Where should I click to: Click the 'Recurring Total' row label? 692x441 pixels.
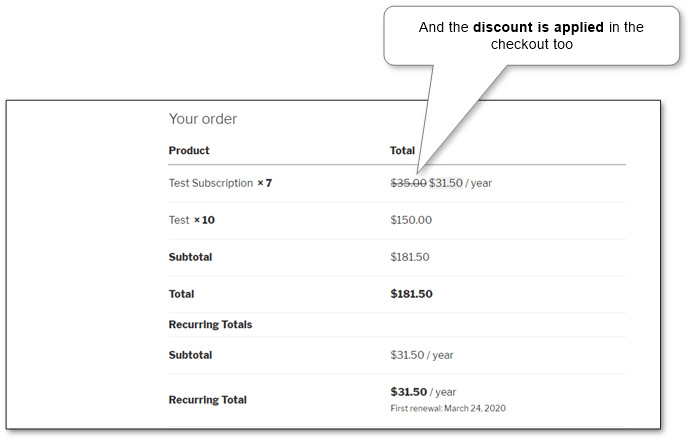[x=207, y=400]
